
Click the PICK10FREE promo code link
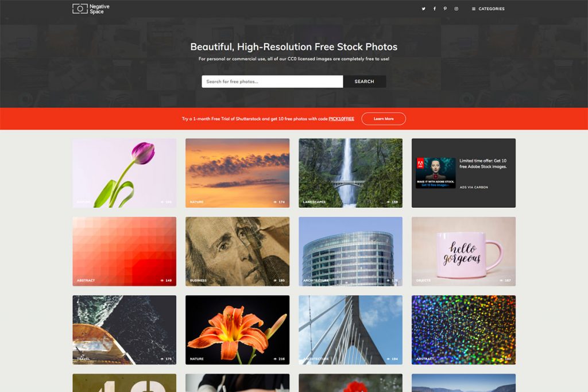coord(341,119)
